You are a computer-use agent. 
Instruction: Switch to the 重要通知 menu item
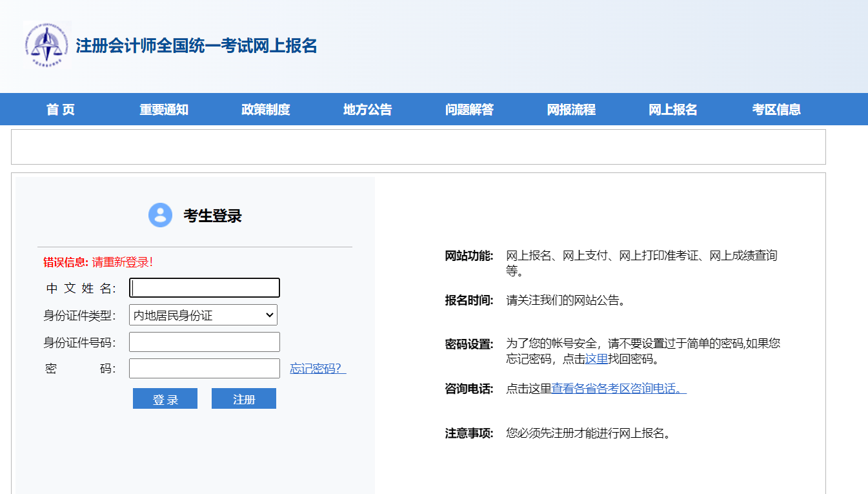click(x=163, y=109)
